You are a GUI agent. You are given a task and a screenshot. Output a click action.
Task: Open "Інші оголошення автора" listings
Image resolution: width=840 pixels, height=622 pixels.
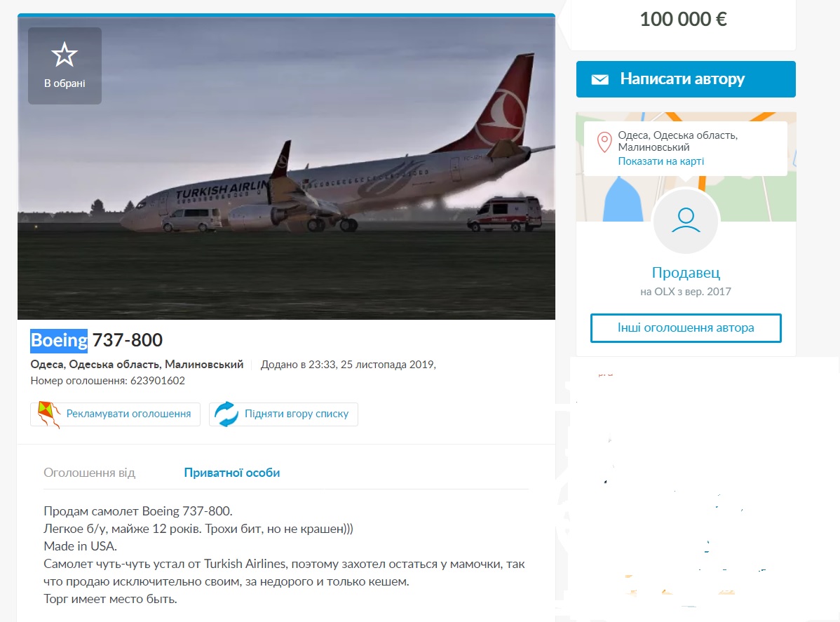coord(686,328)
